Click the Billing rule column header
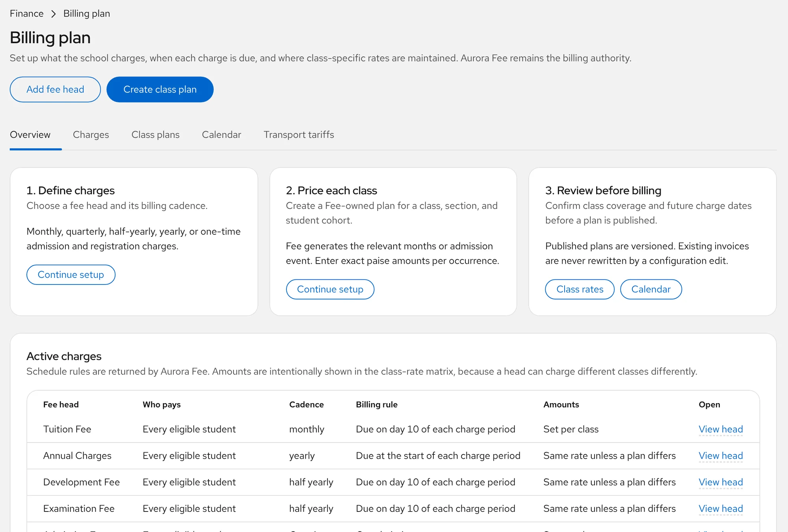Screen dimensions: 788x532 click(377, 404)
